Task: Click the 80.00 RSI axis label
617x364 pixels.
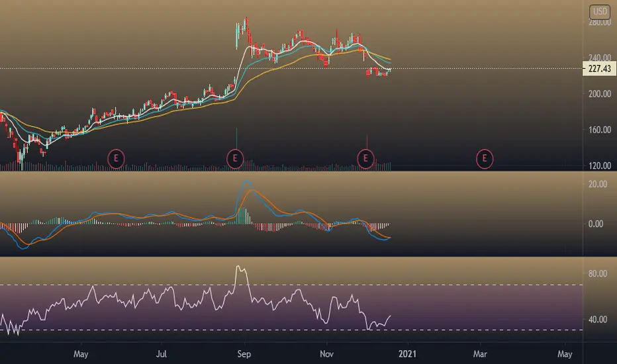Action: [x=598, y=273]
